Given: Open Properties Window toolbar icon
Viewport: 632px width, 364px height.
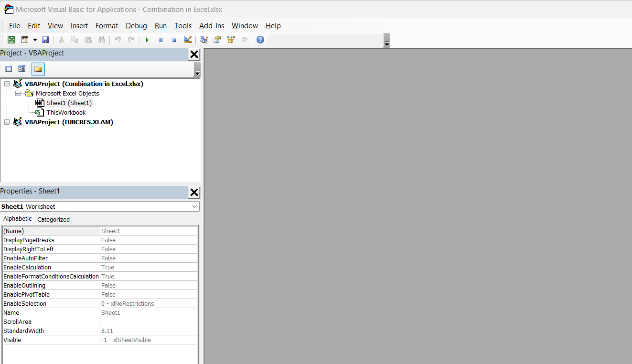Looking at the screenshot, I should pos(217,40).
